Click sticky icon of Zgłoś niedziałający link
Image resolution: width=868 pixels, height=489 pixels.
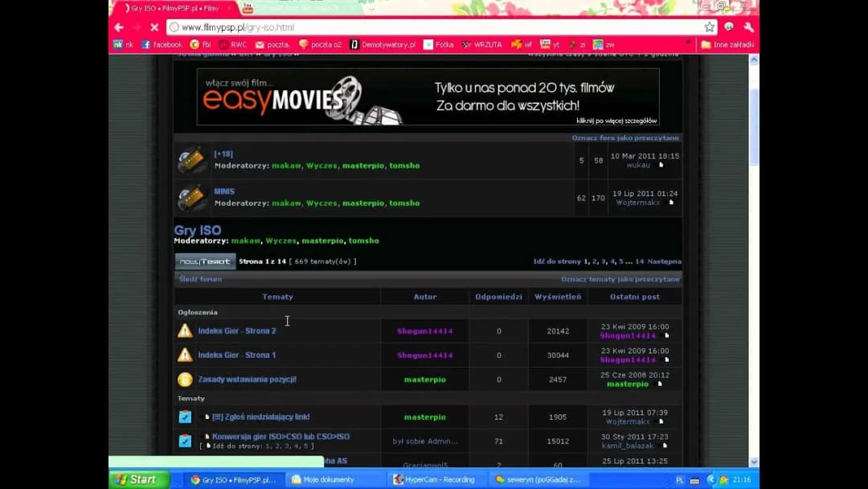[185, 417]
